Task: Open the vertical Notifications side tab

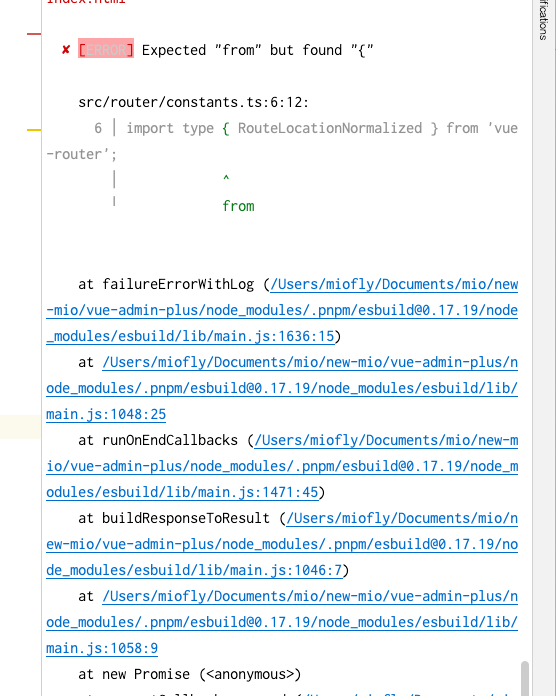Action: coord(544,20)
